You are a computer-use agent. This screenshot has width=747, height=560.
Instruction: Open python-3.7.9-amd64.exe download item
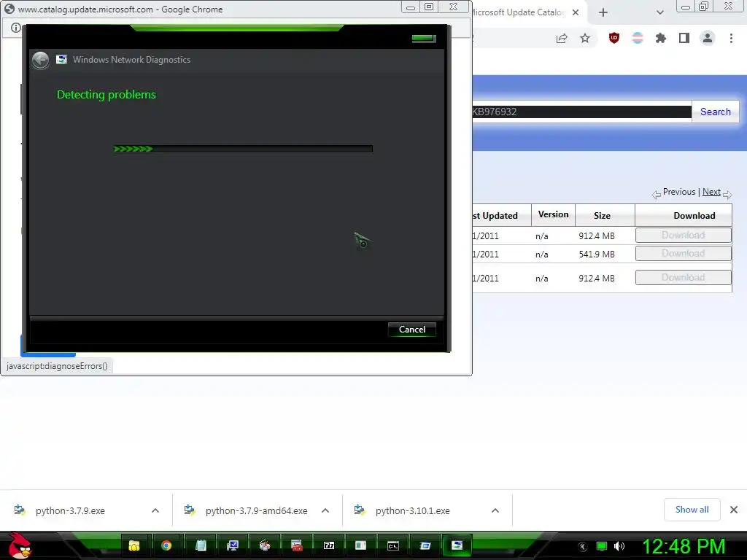[256, 510]
